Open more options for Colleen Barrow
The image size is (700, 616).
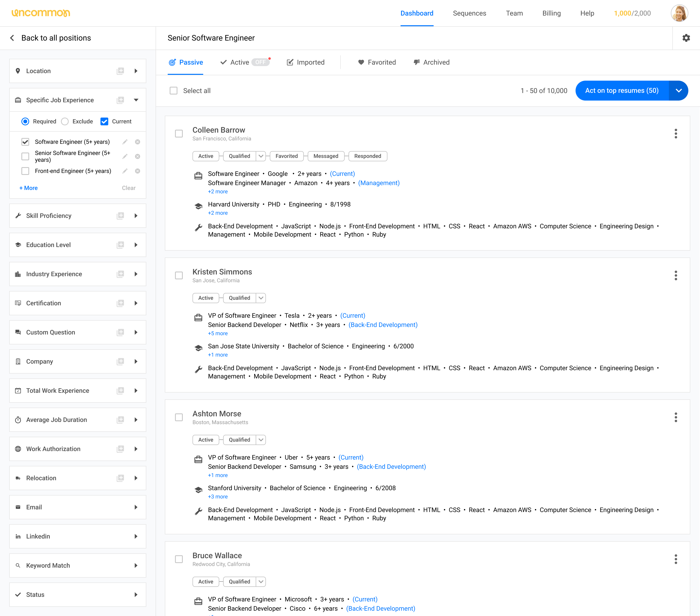676,133
